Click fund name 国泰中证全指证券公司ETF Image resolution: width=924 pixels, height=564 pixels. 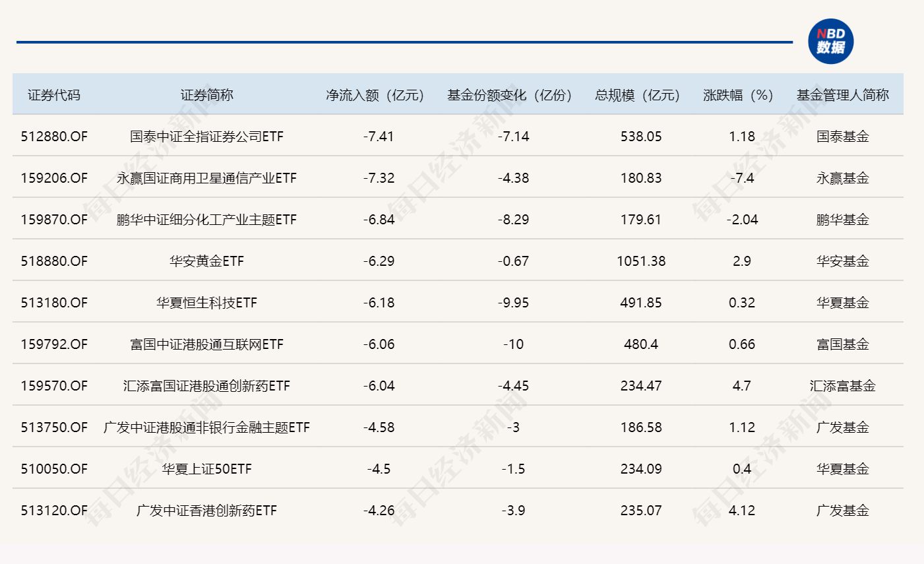(x=206, y=137)
